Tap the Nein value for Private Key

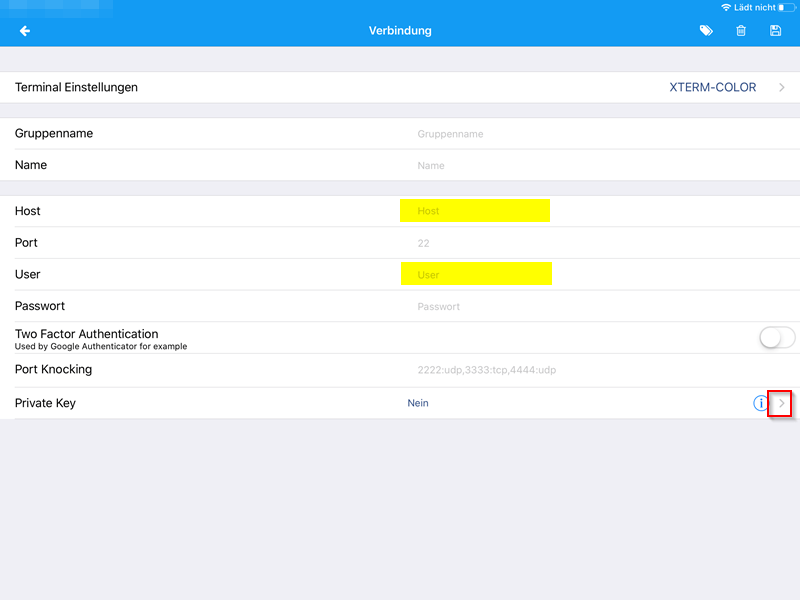coord(418,404)
